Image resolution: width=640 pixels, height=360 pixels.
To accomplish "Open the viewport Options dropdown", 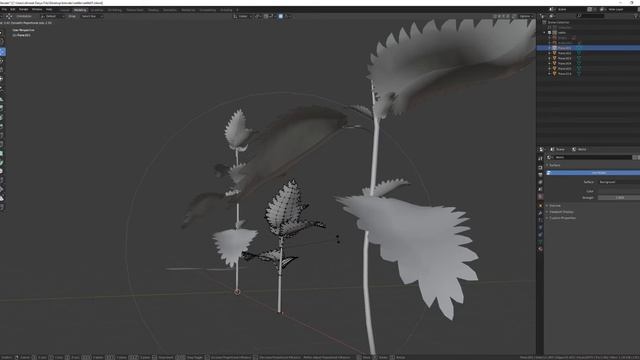I will [526, 16].
